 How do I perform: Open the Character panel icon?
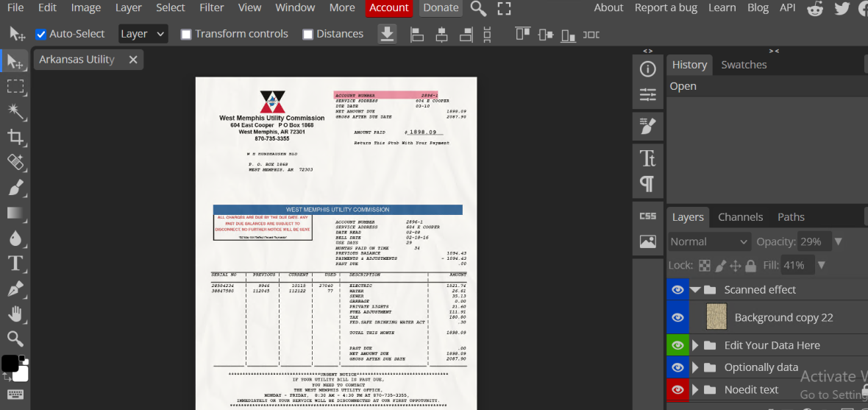coord(647,158)
